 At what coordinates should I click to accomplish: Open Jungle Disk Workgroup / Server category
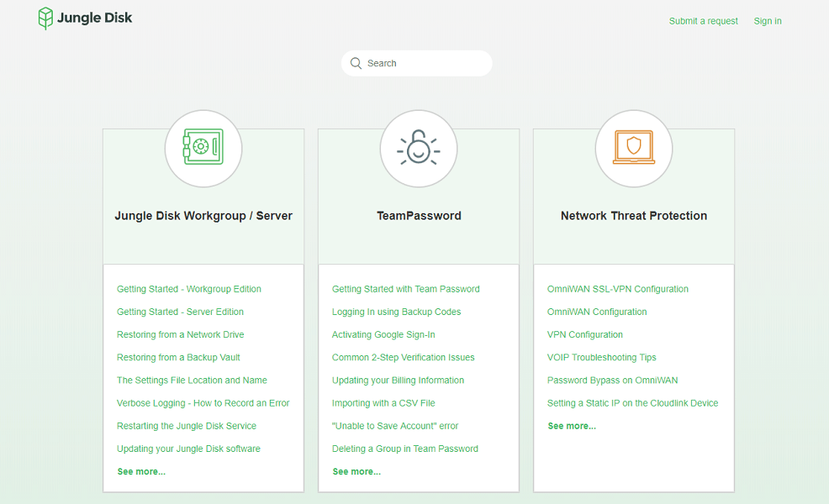[x=203, y=216]
